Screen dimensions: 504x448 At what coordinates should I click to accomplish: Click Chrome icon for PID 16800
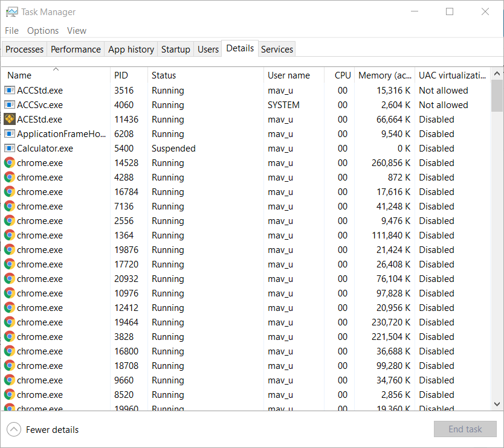coord(10,351)
